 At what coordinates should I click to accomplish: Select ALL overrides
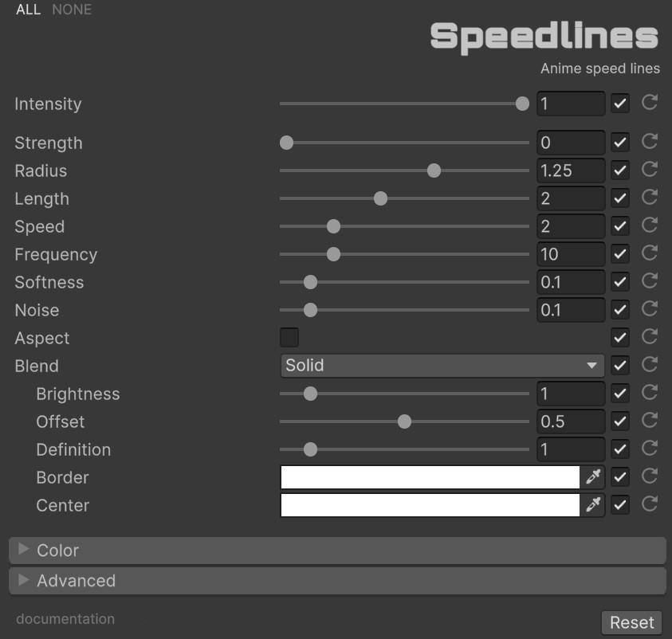point(28,10)
